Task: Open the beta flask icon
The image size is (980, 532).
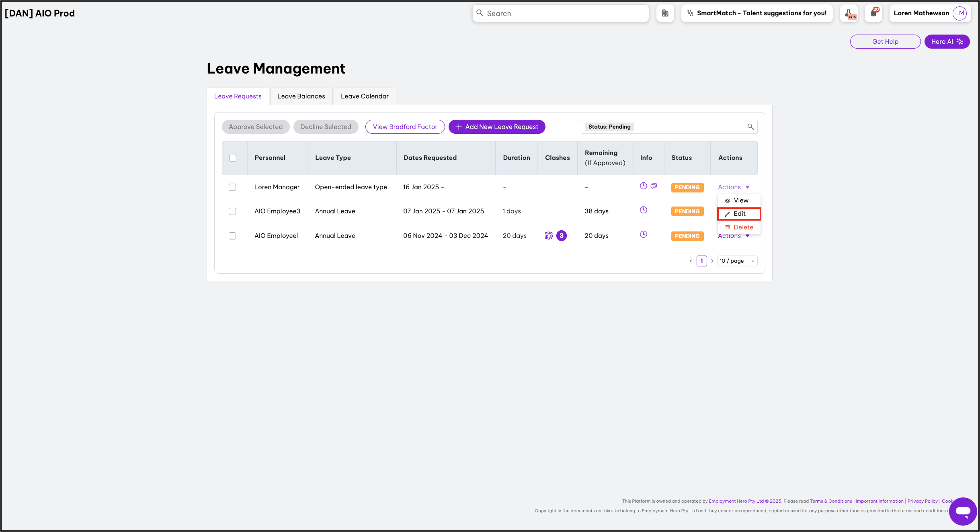Action: (849, 13)
